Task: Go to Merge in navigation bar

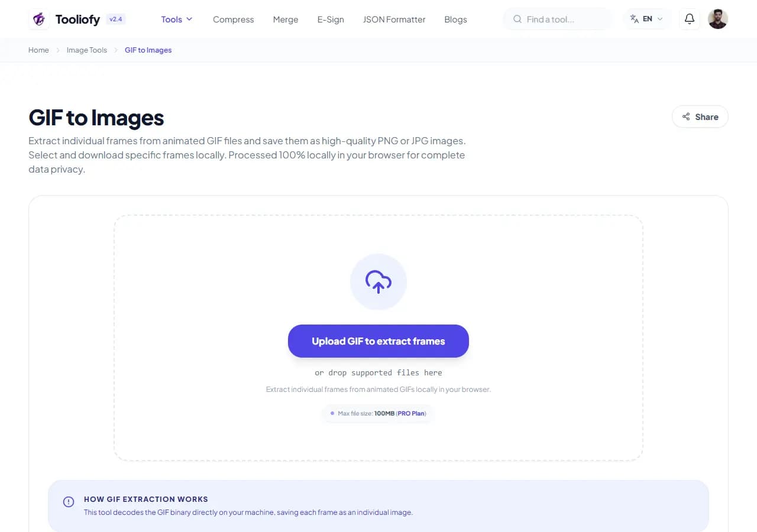Action: pyautogui.click(x=286, y=20)
